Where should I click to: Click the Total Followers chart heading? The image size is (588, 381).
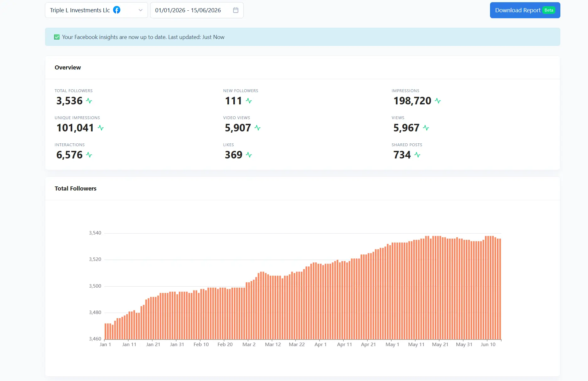point(75,189)
